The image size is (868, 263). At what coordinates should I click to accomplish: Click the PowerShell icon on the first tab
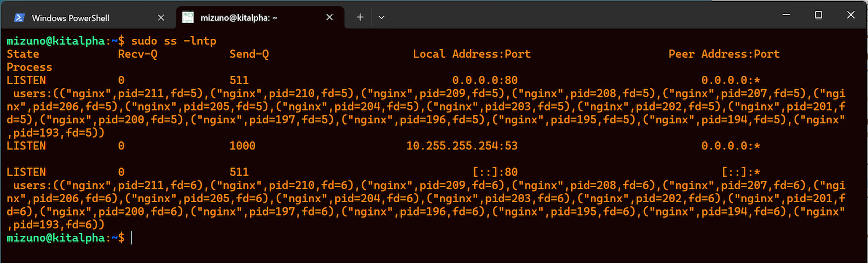[19, 17]
